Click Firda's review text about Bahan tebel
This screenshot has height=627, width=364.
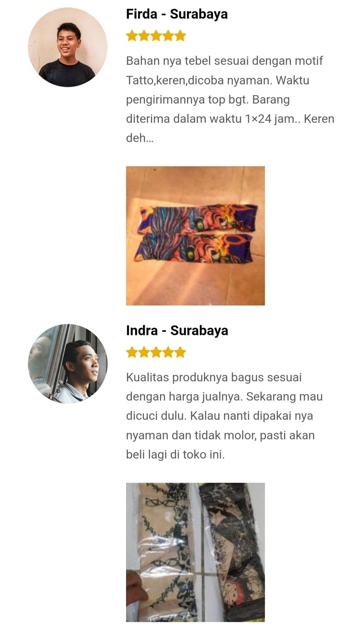(x=230, y=100)
